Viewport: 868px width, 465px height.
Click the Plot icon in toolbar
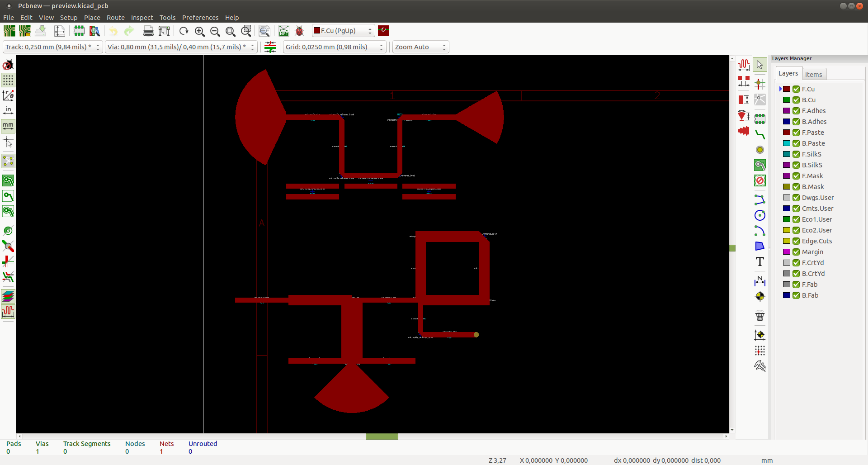(164, 31)
